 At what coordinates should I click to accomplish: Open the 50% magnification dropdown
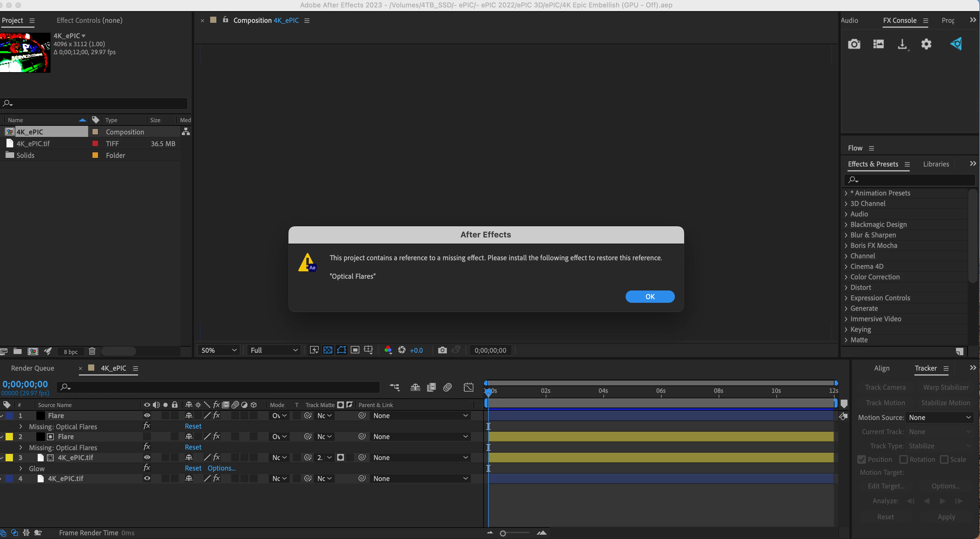[219, 350]
